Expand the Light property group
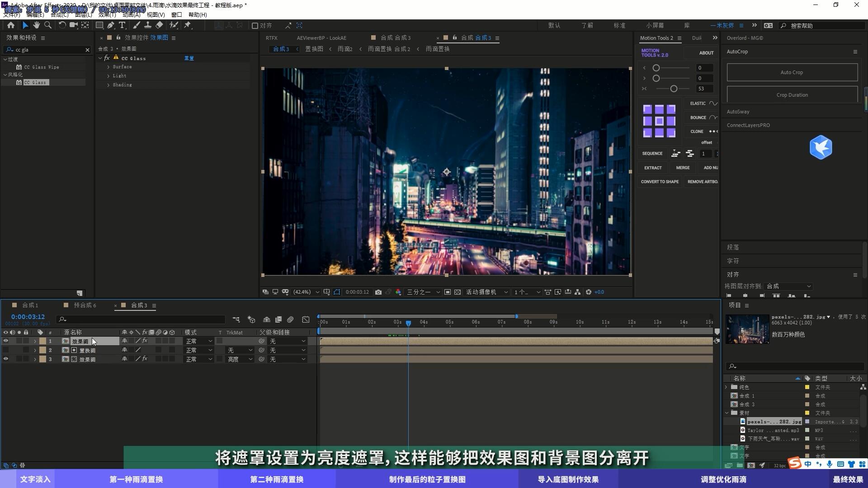The width and height of the screenshot is (868, 488). click(x=108, y=76)
